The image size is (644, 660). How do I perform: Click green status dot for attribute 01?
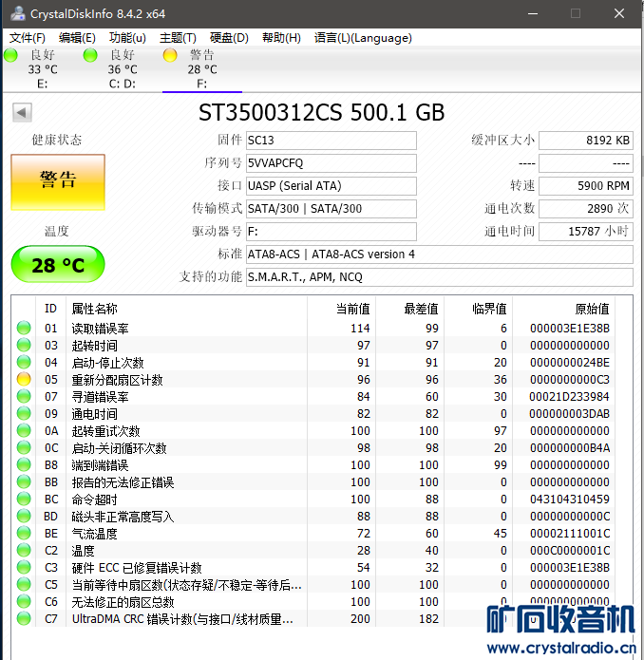tap(24, 328)
